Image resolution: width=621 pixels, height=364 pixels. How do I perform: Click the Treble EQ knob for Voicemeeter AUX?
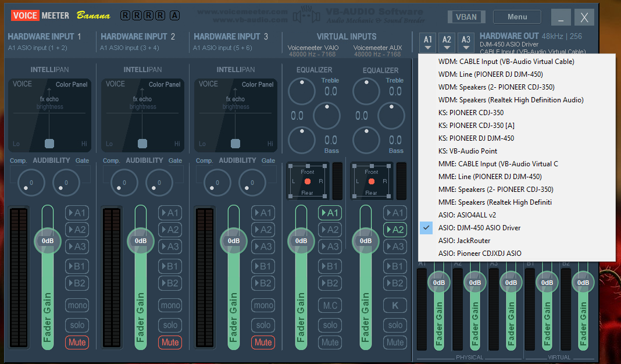pos(366,91)
